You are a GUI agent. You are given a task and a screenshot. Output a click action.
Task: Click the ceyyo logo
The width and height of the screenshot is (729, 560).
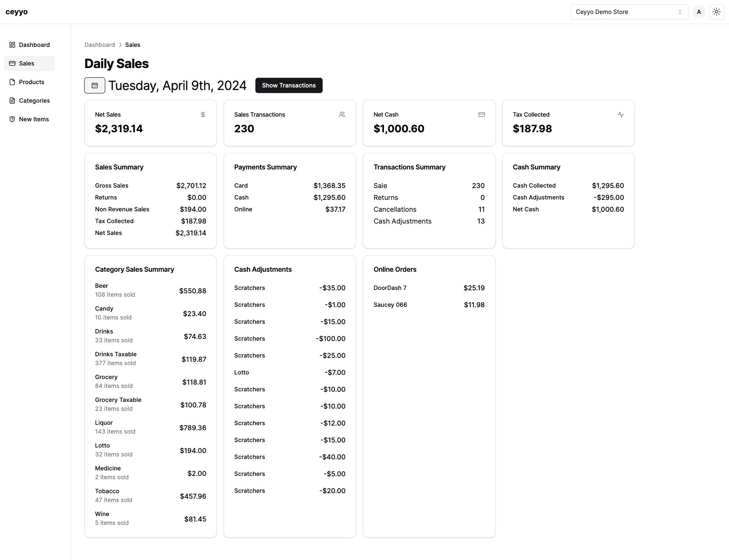click(x=16, y=12)
